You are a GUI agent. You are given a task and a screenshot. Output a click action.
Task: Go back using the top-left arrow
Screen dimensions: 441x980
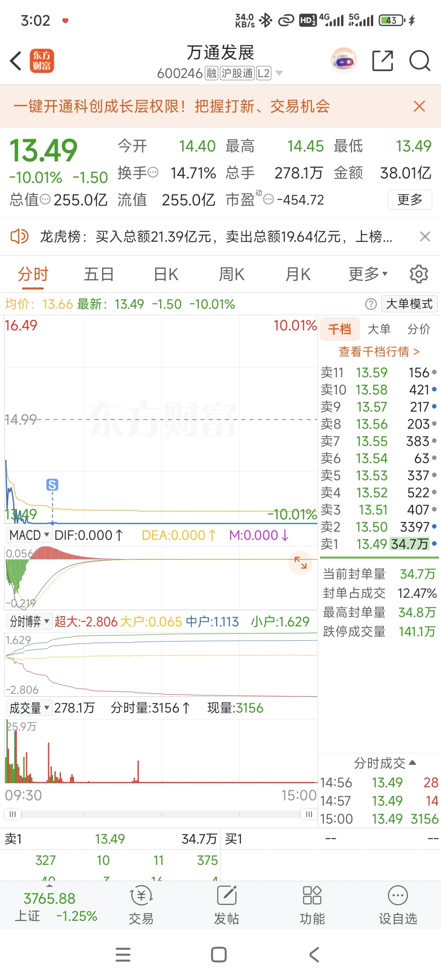pyautogui.click(x=16, y=61)
